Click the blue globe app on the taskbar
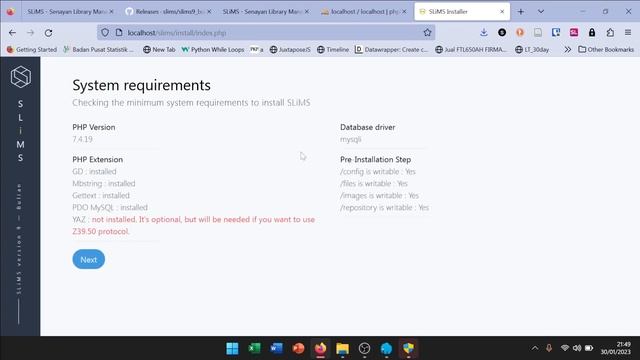 tap(387, 348)
